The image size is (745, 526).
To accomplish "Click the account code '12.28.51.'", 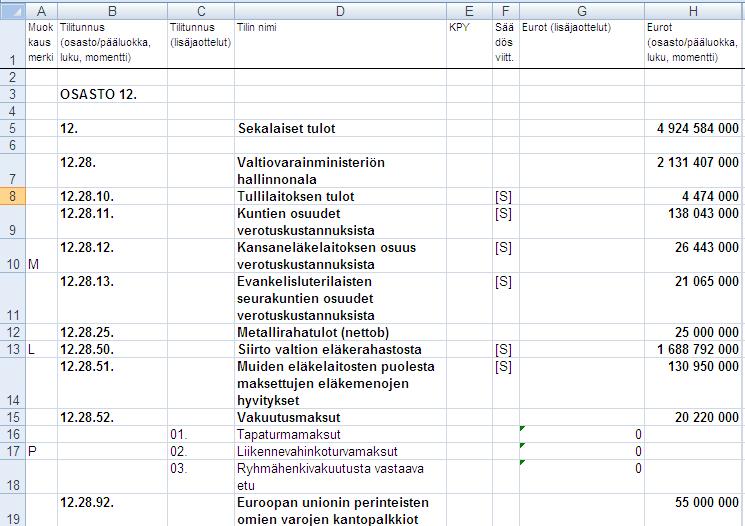I will (87, 366).
